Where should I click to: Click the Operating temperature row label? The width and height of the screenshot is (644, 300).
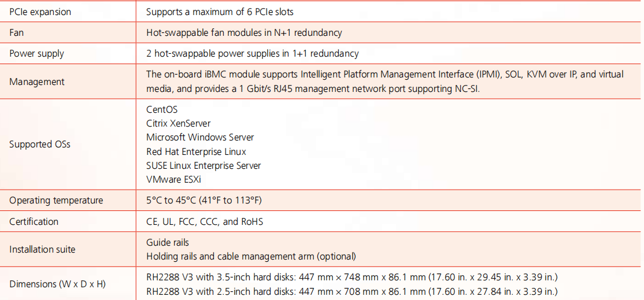click(56, 201)
